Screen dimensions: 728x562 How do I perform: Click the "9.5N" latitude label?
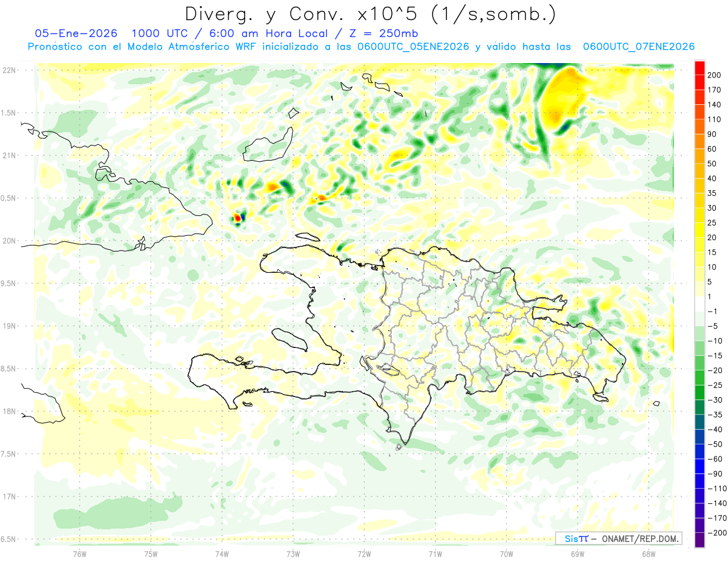(9, 284)
